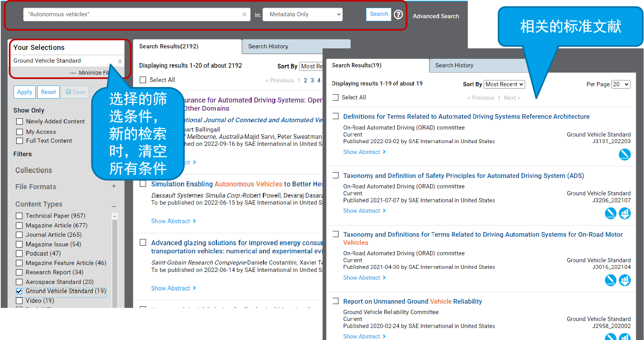Click the pencil icon for J3206_202107
The image size is (644, 340).
[x=610, y=213]
